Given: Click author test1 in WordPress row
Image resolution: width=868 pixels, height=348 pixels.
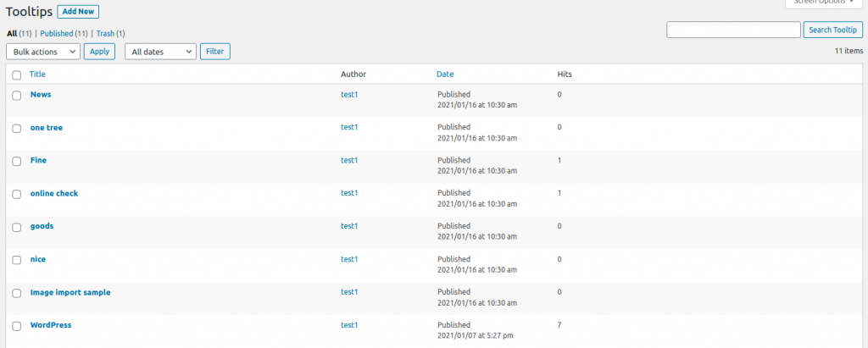Looking at the screenshot, I should (x=349, y=325).
